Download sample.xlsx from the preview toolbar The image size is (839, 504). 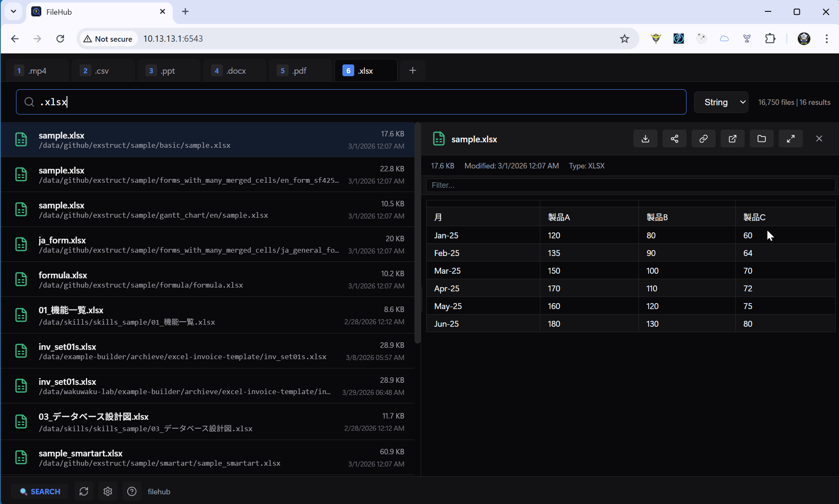[x=645, y=139]
